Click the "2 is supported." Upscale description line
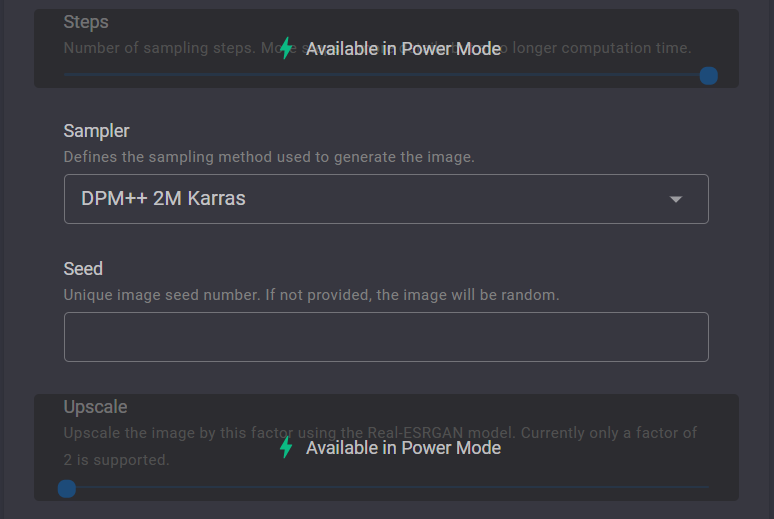This screenshot has width=774, height=519. coord(116,461)
